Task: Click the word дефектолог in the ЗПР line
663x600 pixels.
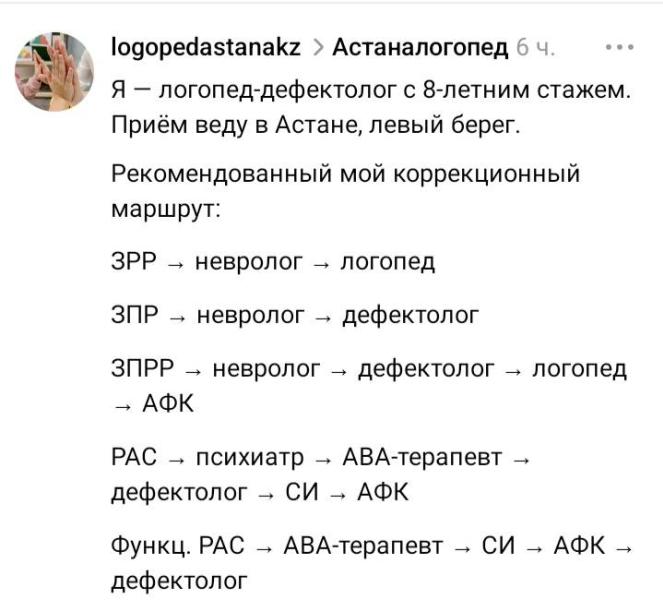Action: [410, 316]
